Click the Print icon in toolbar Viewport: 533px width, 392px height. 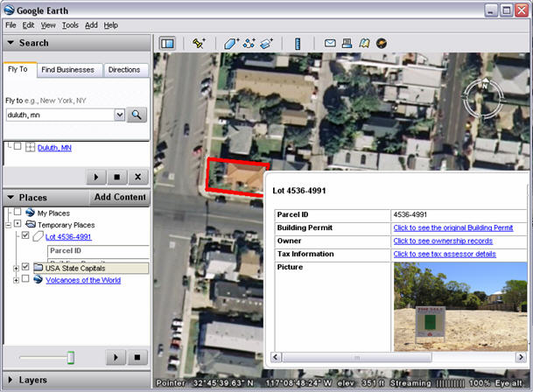(347, 43)
